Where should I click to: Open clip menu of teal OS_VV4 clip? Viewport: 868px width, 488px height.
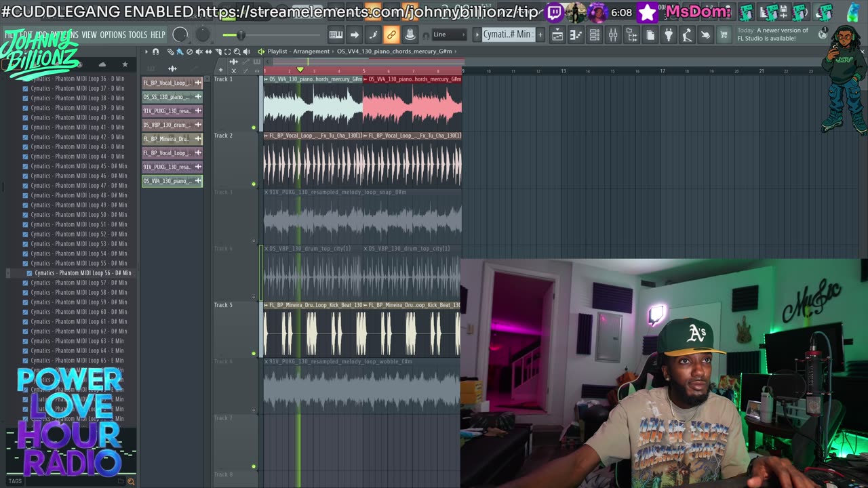[266, 79]
